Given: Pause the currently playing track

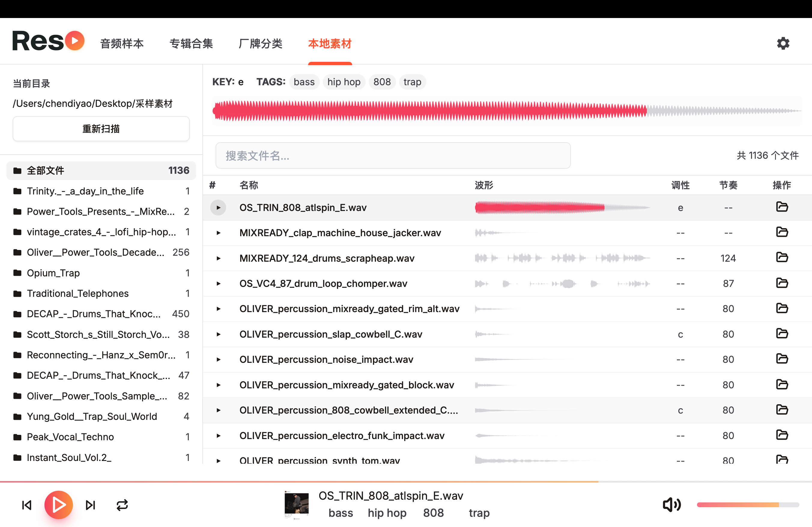Looking at the screenshot, I should (58, 505).
